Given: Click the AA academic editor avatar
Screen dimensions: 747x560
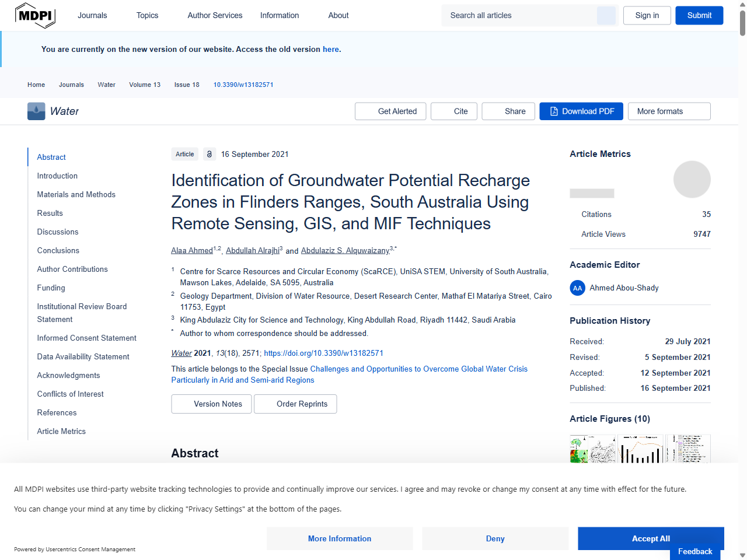Looking at the screenshot, I should pos(577,288).
